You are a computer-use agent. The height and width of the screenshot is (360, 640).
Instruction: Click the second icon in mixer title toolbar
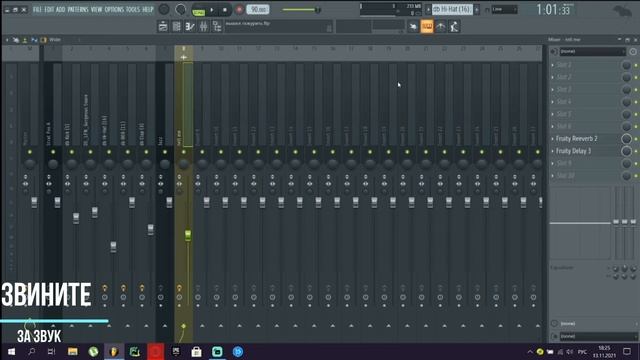click(16, 40)
